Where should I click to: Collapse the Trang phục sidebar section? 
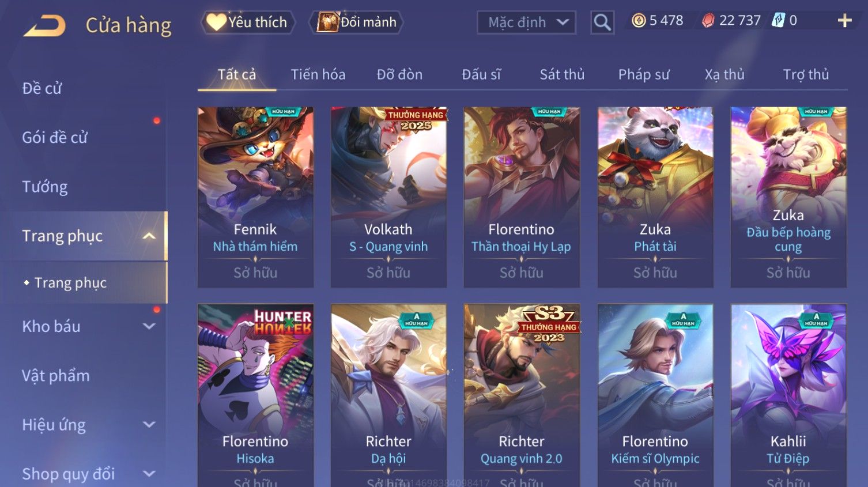coord(149,236)
